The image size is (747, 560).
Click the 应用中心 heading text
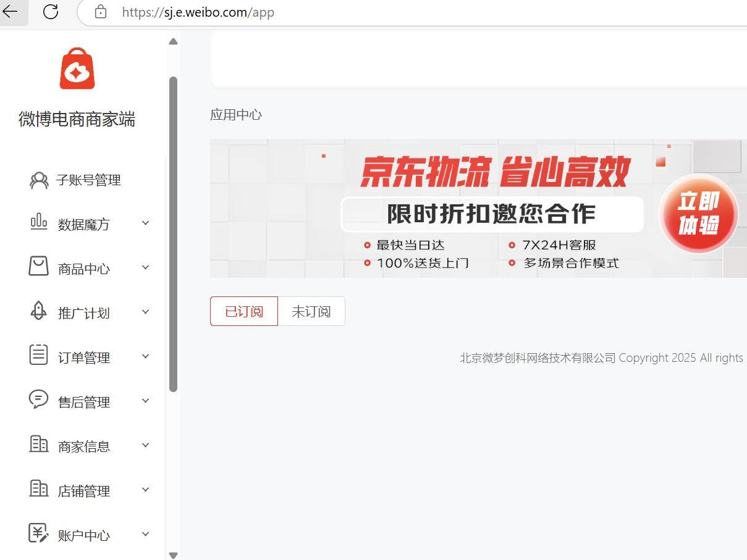pyautogui.click(x=236, y=115)
